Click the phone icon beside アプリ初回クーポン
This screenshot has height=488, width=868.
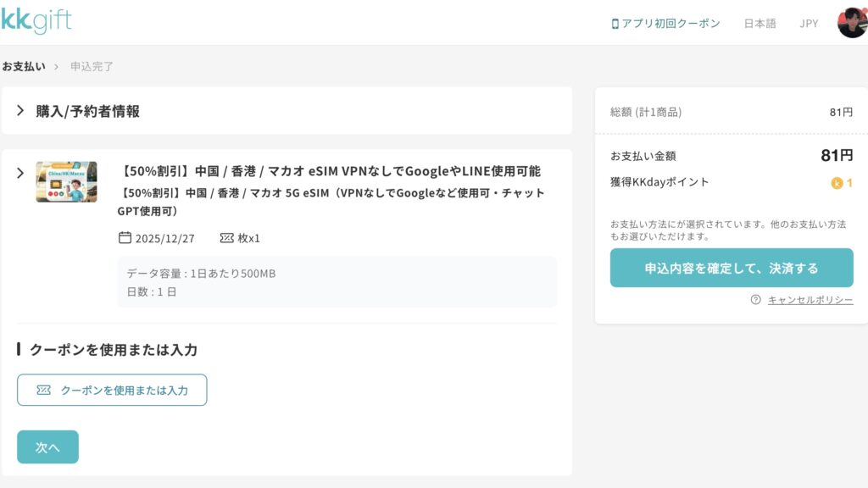point(615,24)
